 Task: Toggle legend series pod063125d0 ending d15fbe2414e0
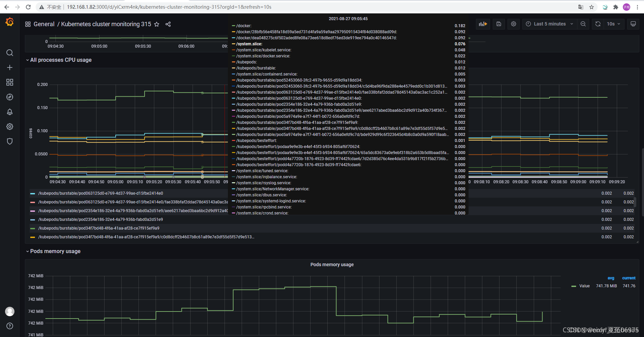[100, 193]
